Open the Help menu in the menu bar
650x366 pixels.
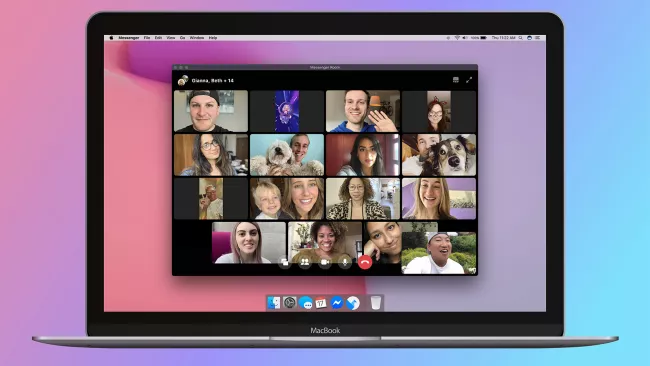[213, 38]
